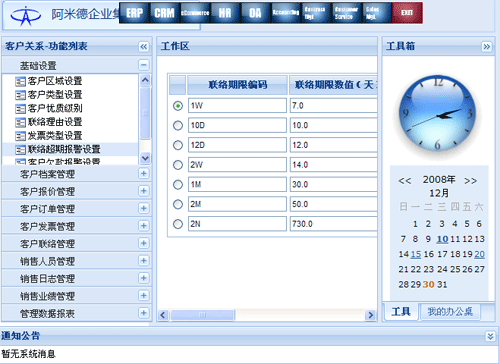Screen dimensions: 500x364
Task: Select the radio button for row 10D
Action: [x=178, y=126]
